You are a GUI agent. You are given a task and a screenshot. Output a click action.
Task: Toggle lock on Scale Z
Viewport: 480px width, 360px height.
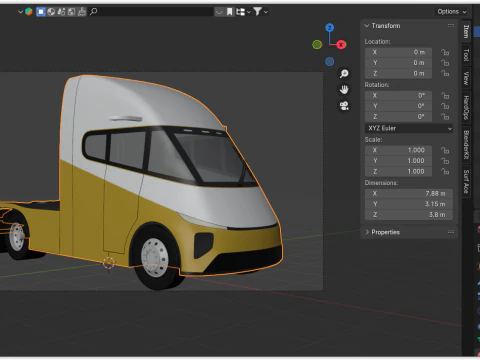click(445, 171)
